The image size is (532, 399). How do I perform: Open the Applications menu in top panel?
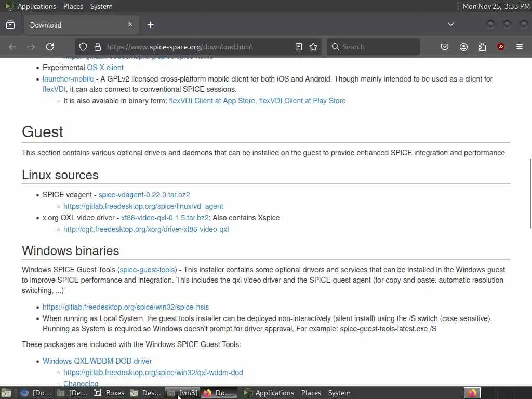click(37, 6)
